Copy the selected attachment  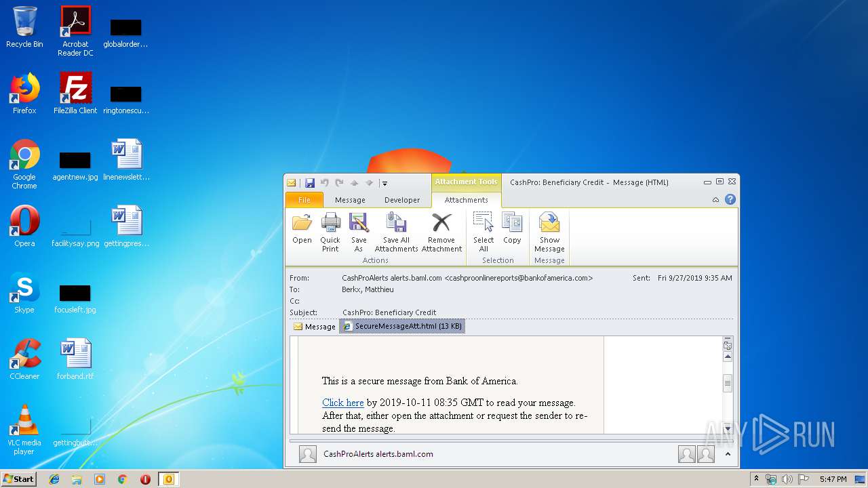512,228
